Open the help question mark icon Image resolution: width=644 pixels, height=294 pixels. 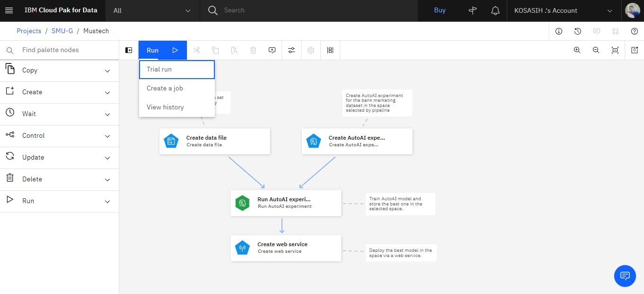tap(635, 31)
